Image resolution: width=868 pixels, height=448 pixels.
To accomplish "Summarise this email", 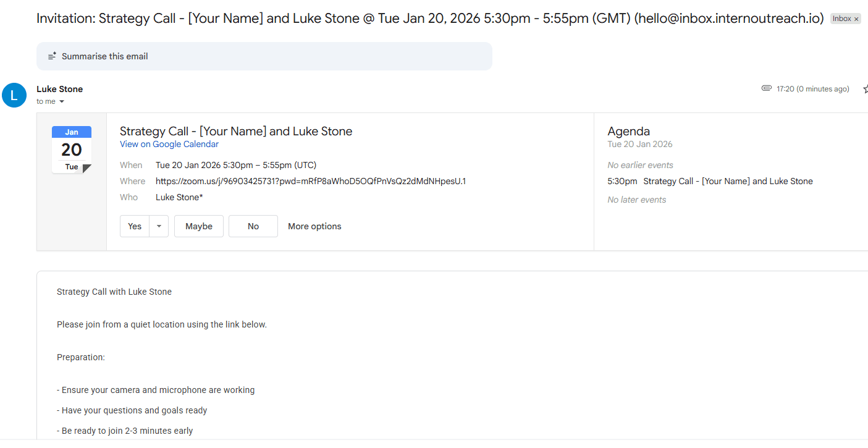I will (x=264, y=56).
